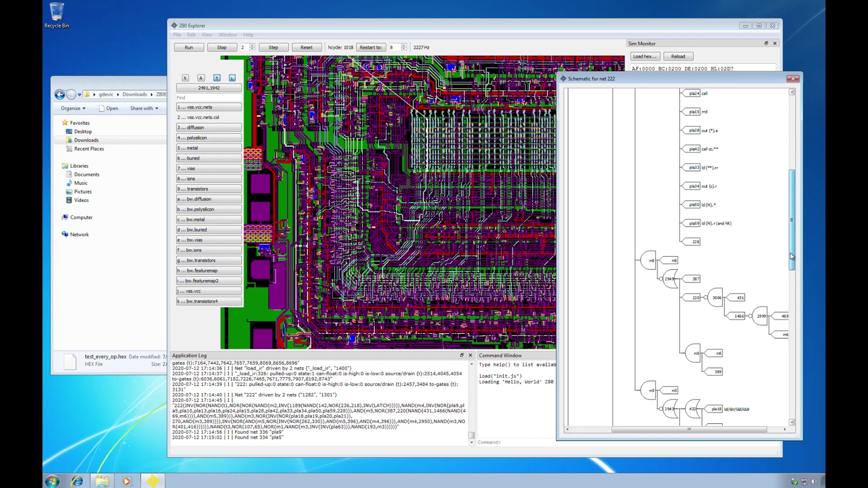868x488 pixels.
Task: Go forward in the Explorer window
Action: click(x=71, y=94)
